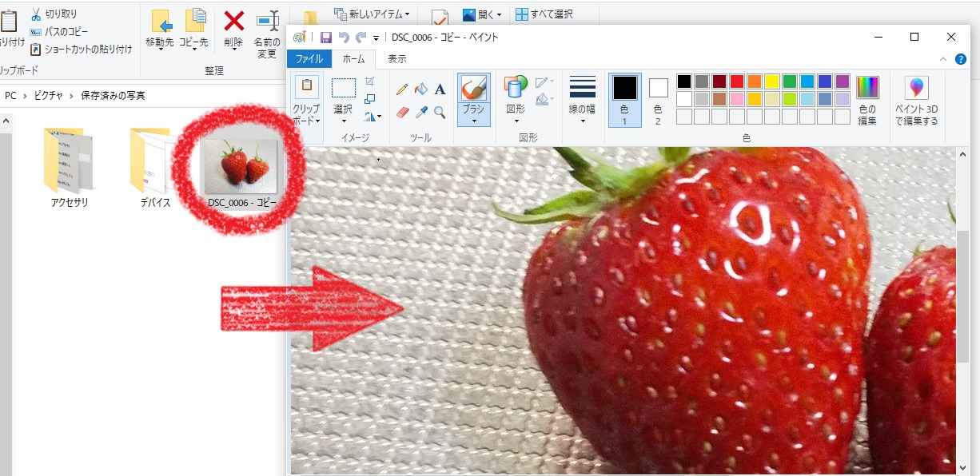Open the 図形 shapes gallery
This screenshot has width=980, height=476.
click(516, 100)
